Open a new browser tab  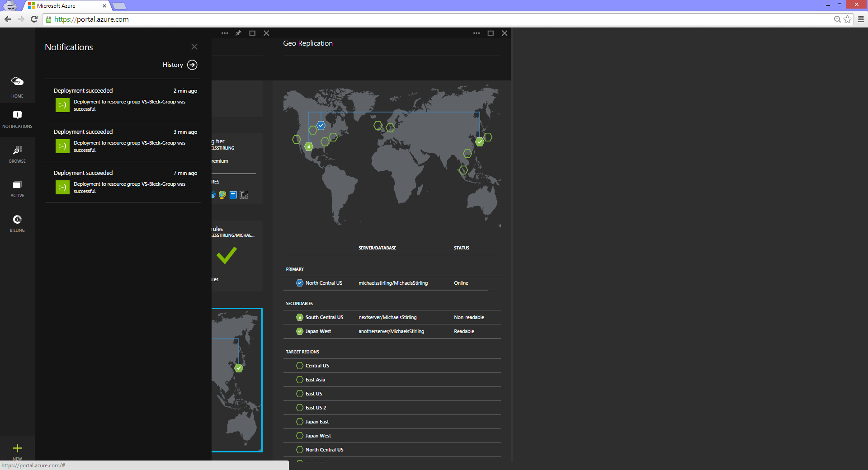[x=119, y=6]
